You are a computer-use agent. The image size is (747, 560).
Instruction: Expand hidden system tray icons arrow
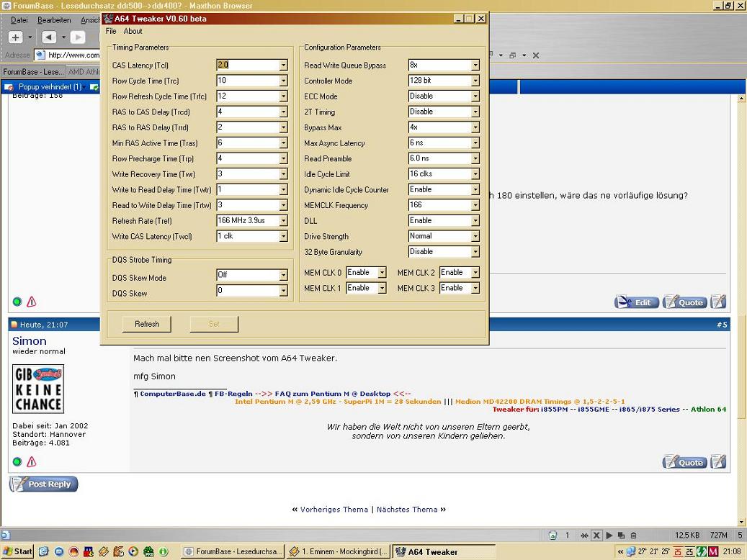pos(620,552)
